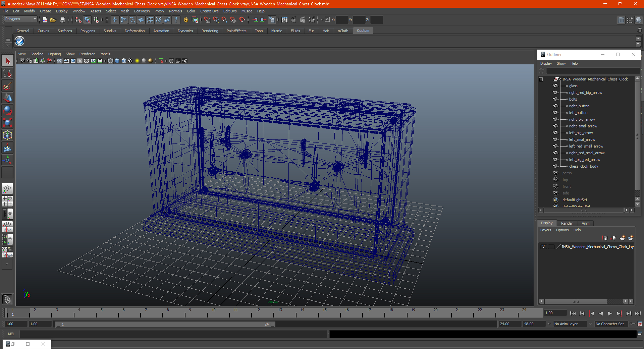Image resolution: width=644 pixels, height=349 pixels.
Task: Open the Outliner Show menu
Action: point(561,63)
